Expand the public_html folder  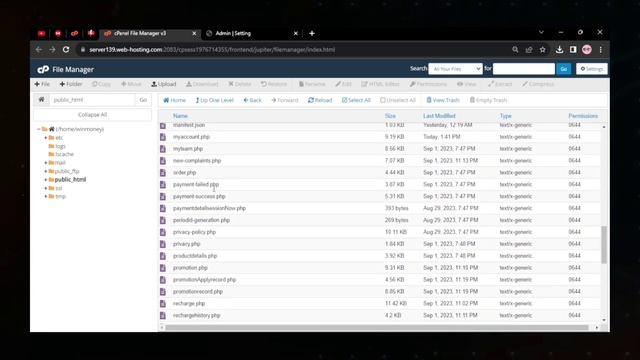coord(46,180)
